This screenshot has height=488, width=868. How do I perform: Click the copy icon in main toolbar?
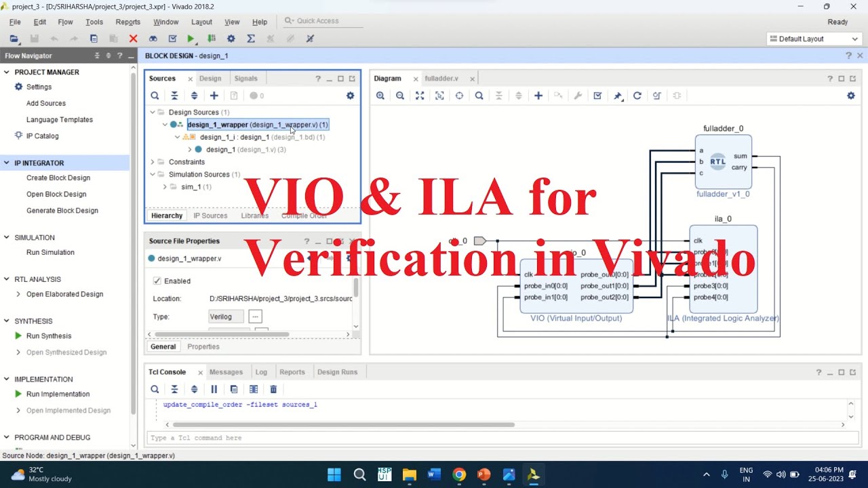(94, 39)
